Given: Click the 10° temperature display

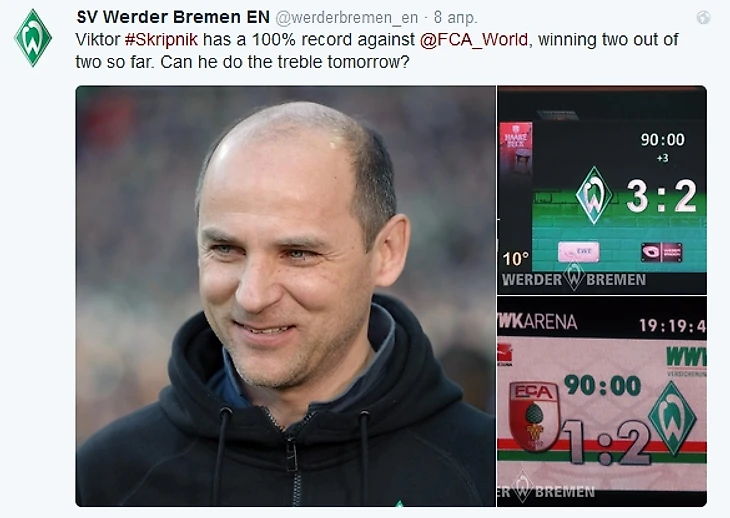Looking at the screenshot, I should pos(515,259).
